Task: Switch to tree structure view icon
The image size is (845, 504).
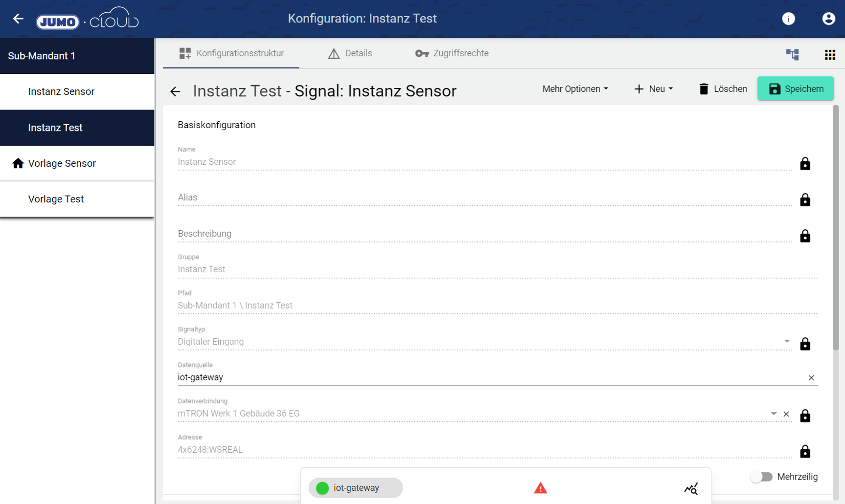Action: click(x=792, y=54)
